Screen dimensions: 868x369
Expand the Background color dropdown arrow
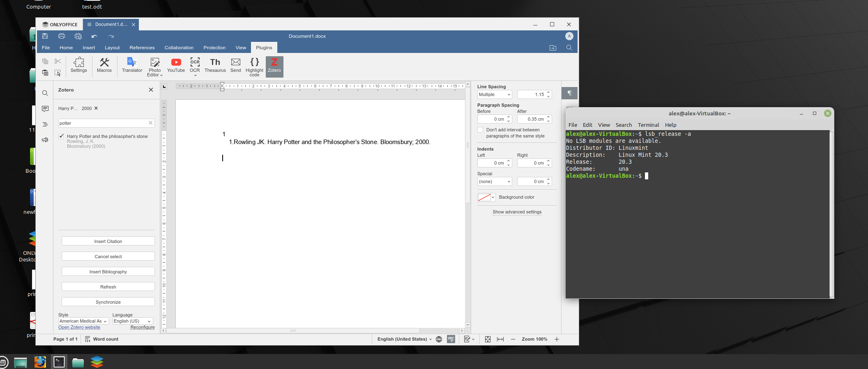[493, 197]
